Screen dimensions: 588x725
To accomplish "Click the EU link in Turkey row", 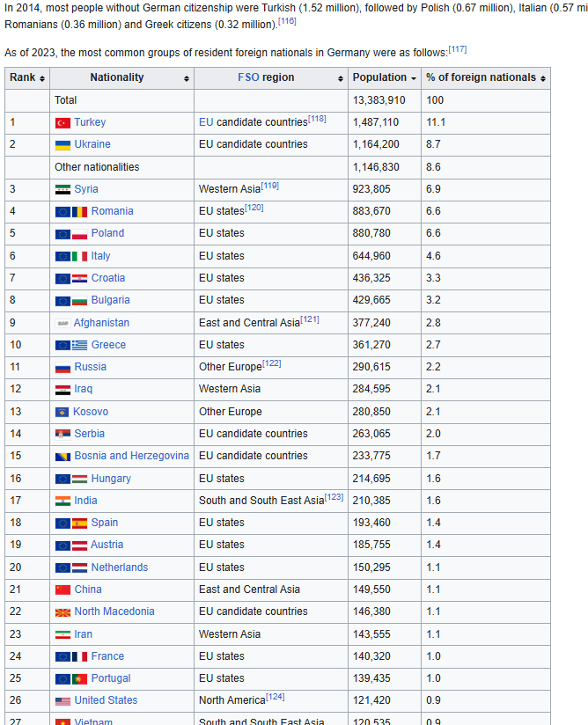I will tap(206, 122).
